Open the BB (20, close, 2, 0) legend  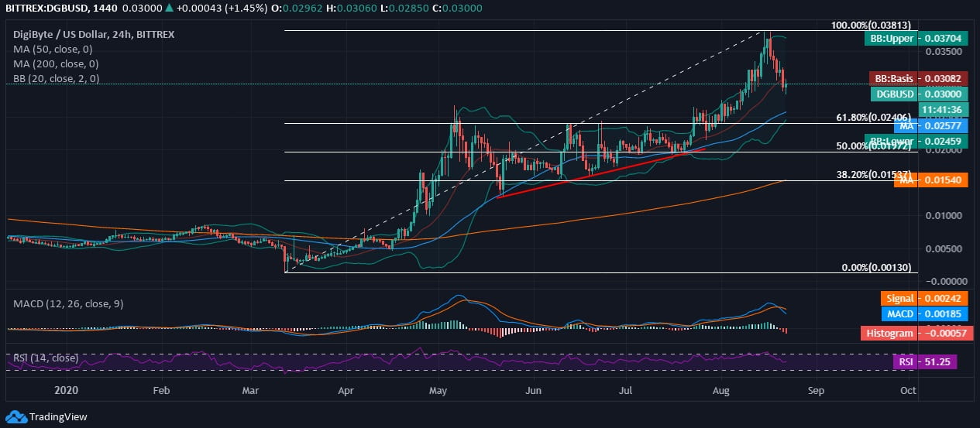click(x=57, y=79)
